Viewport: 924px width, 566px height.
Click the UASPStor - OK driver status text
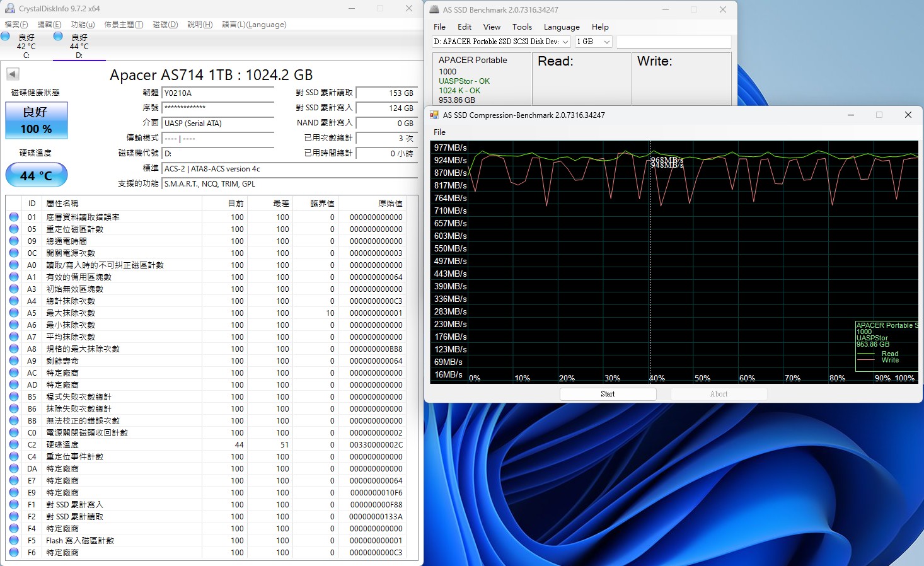(x=464, y=81)
